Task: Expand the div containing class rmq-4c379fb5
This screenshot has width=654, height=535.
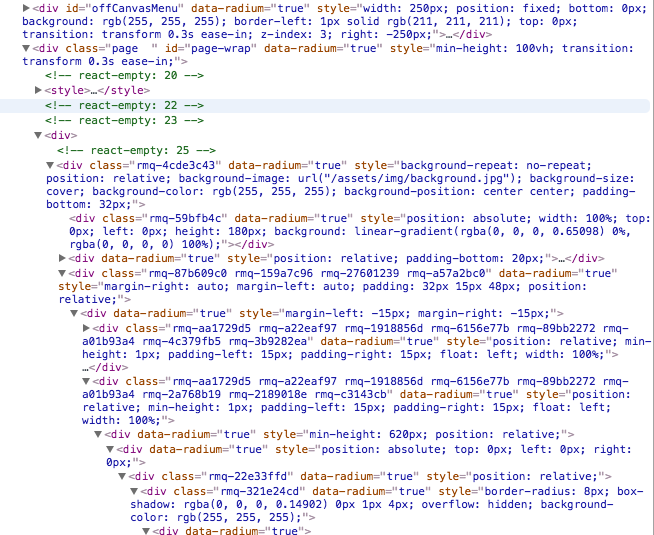Action: tap(86, 328)
